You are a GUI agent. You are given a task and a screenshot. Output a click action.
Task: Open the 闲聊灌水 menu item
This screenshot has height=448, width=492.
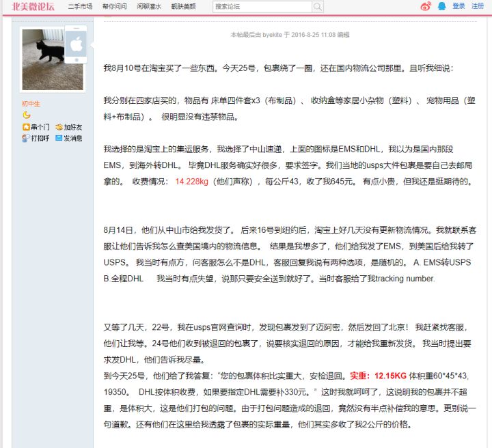(x=149, y=7)
